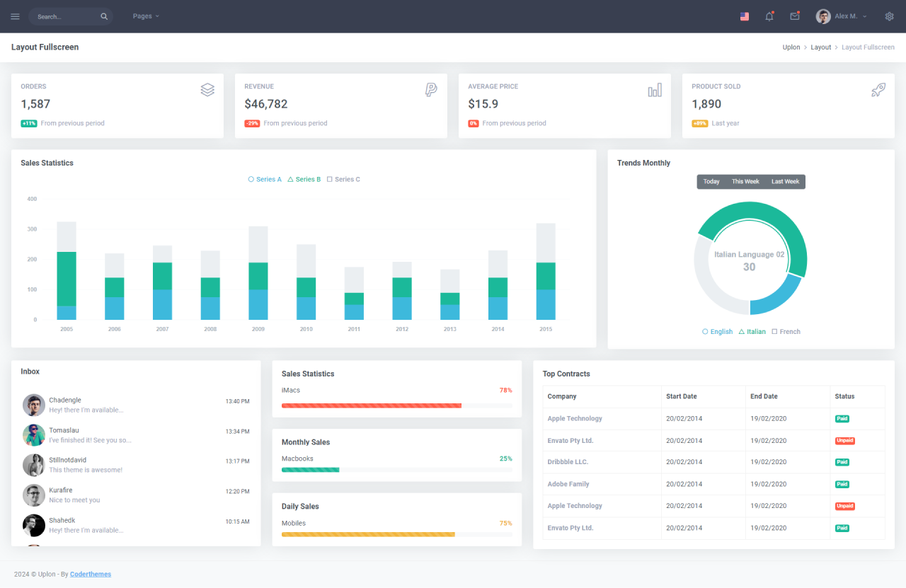This screenshot has height=588, width=906.
Task: Click the -29% Revenue badge
Action: [252, 123]
